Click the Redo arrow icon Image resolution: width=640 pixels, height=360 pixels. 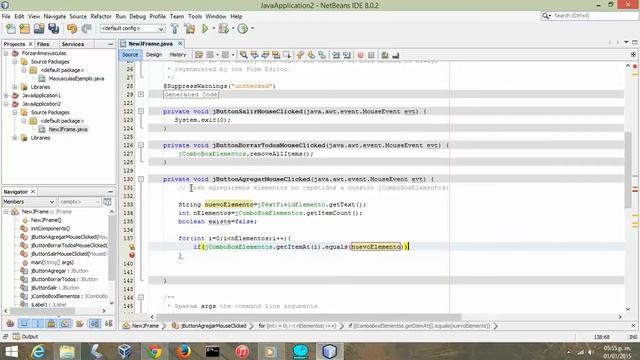[86, 29]
